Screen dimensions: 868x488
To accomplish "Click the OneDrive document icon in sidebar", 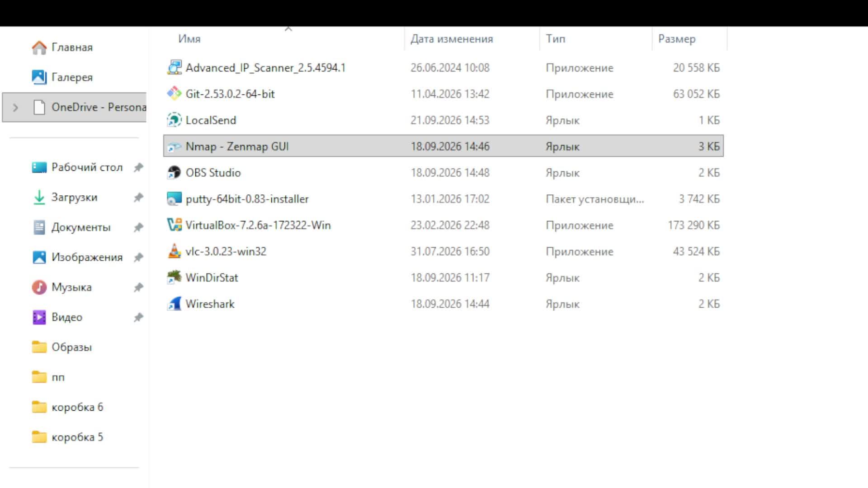I will (39, 107).
